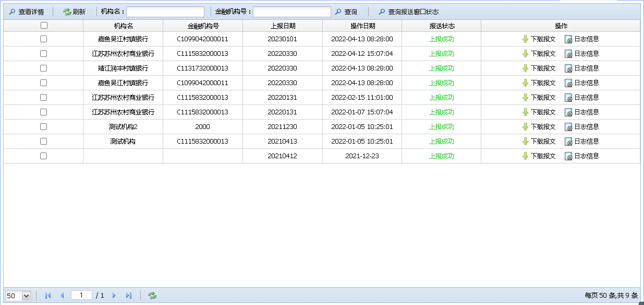This screenshot has width=644, height=305.
Task: Check the row with 上报日期 20230101
Action: [43, 39]
